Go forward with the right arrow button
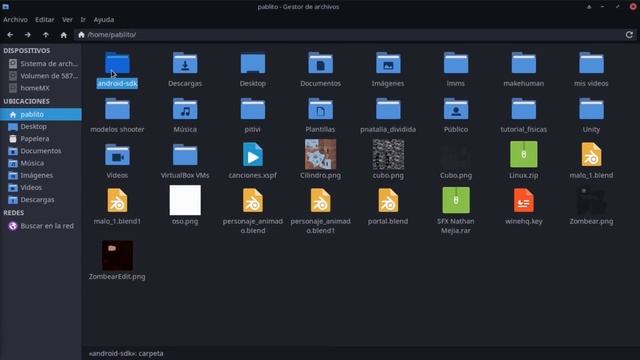The height and width of the screenshot is (360, 640). [28, 35]
